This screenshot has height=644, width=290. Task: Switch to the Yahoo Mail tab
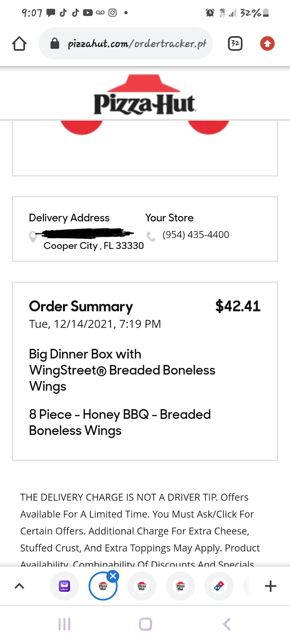pyautogui.click(x=64, y=586)
